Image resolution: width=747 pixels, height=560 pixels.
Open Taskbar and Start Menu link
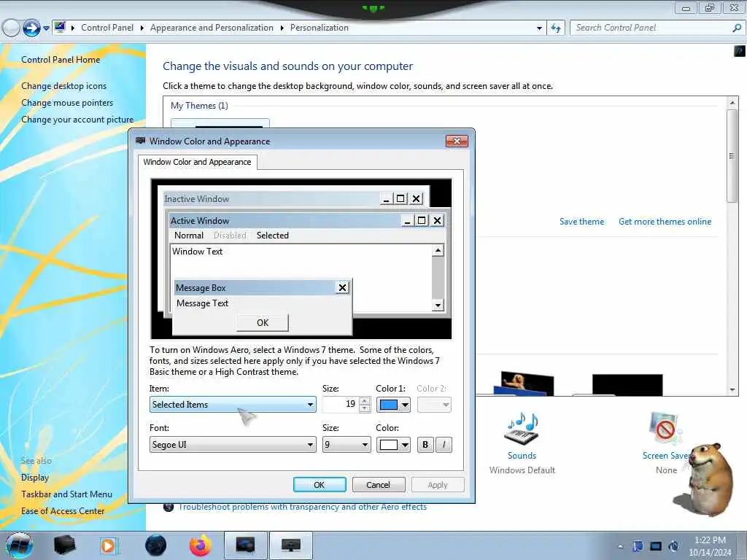66,494
